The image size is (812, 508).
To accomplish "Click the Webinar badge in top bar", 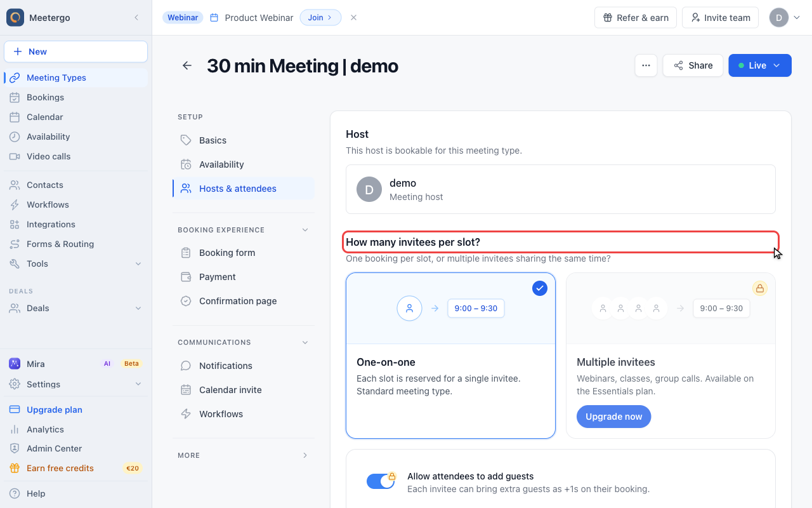I will click(183, 18).
